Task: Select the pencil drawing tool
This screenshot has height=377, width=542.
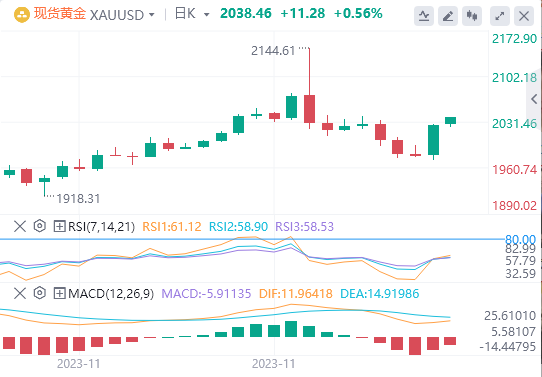Action: click(448, 16)
